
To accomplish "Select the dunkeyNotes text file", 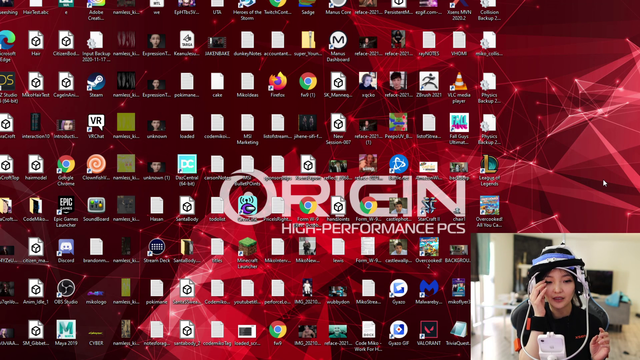I will pos(247,40).
